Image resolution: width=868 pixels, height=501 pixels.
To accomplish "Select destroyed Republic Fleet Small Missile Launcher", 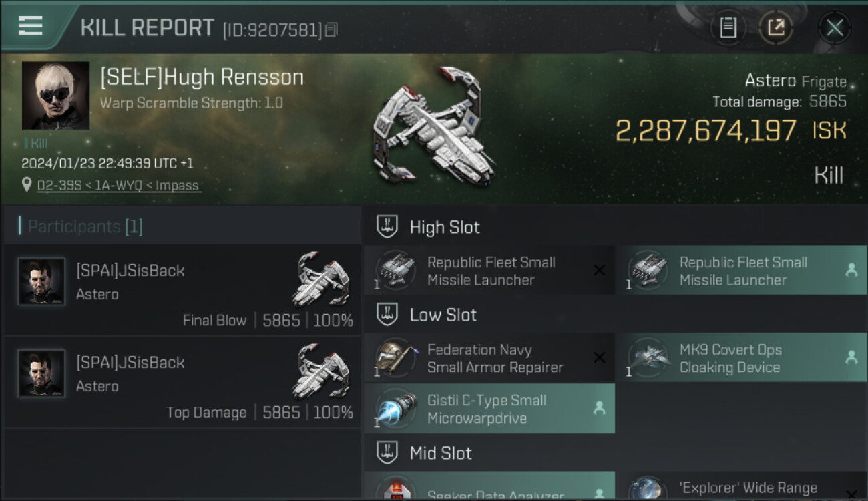I will 490,271.
